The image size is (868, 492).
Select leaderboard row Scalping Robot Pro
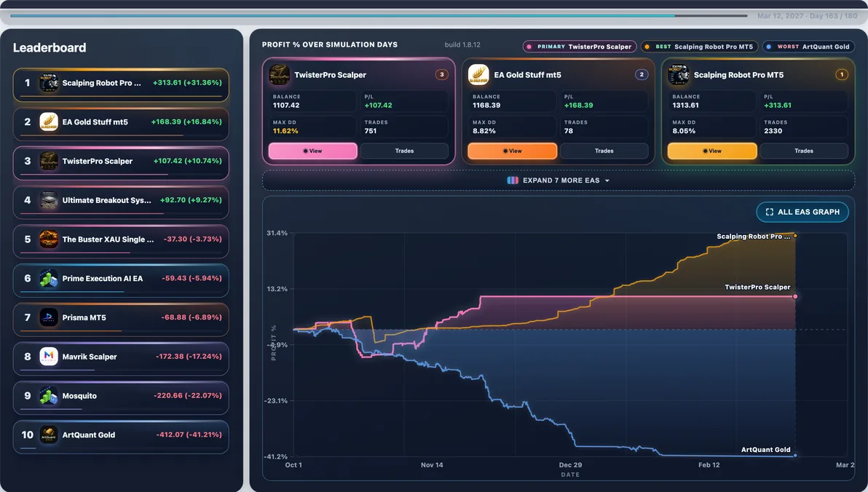pos(121,84)
